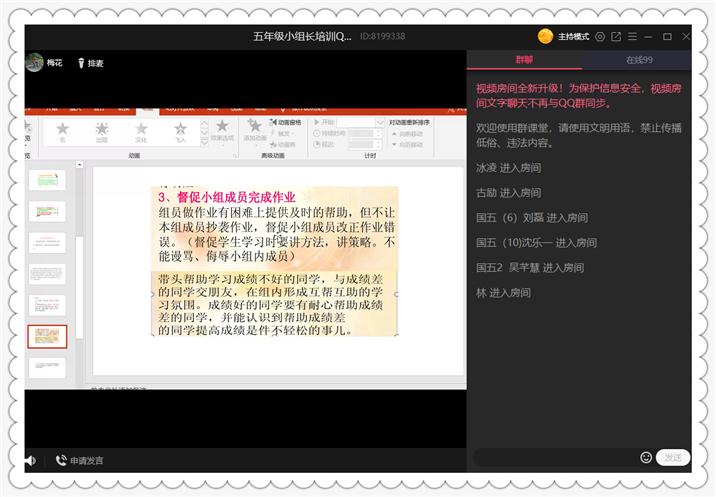Click the 申请发言 request-to-speak phone icon
The width and height of the screenshot is (716, 497).
(61, 460)
